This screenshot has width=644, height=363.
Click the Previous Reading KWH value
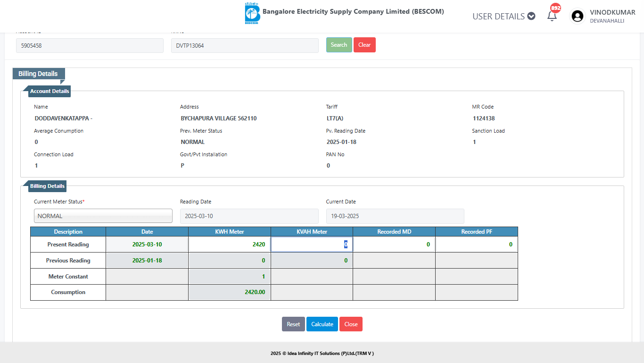[x=264, y=261]
